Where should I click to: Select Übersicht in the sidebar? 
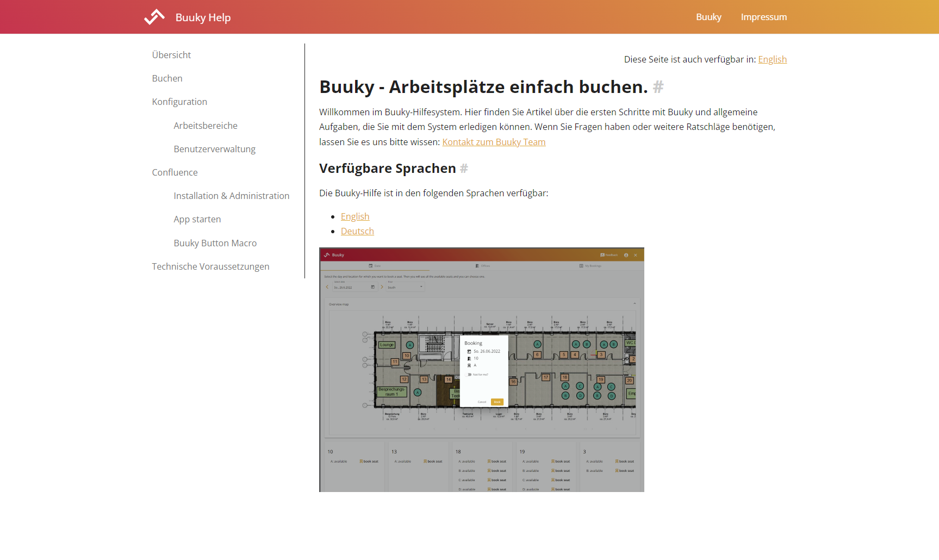click(x=171, y=55)
